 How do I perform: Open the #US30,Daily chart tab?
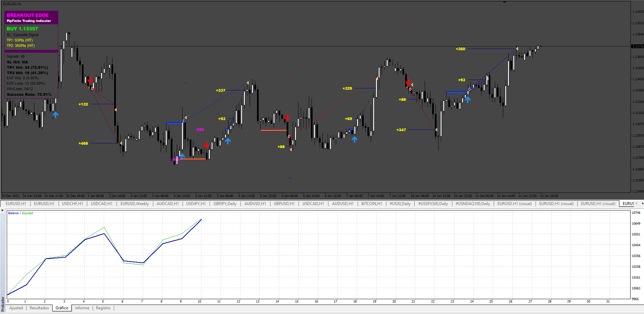(400, 204)
